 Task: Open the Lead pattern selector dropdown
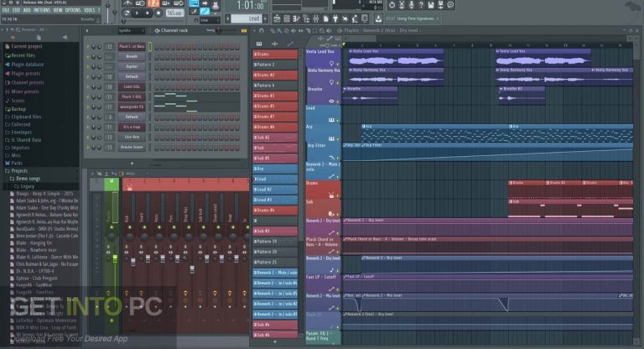(247, 18)
